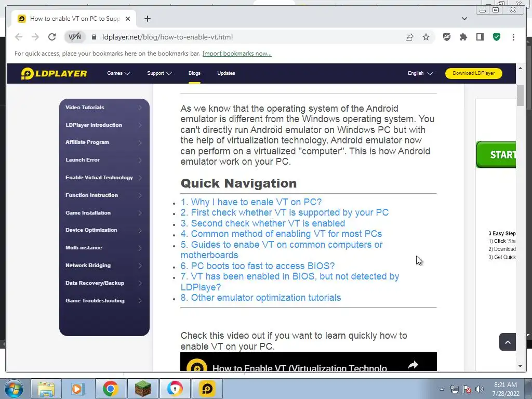Open File Explorer from the taskbar

click(x=46, y=389)
